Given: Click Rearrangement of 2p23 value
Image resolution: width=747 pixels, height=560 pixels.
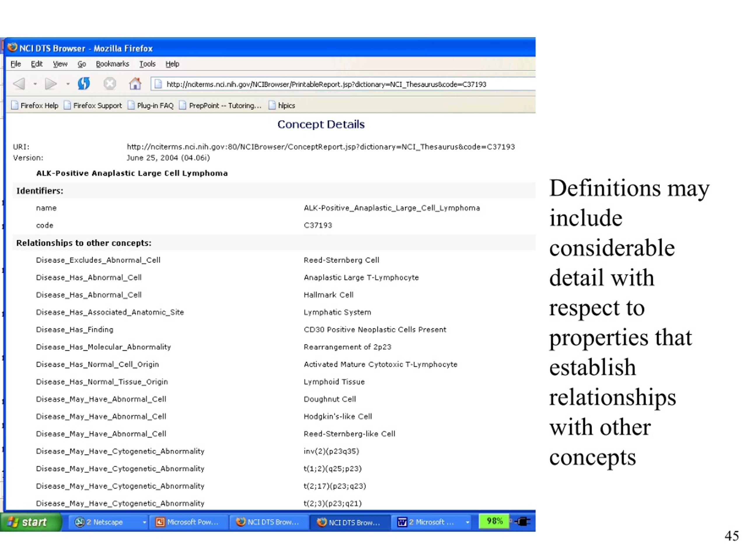Looking at the screenshot, I should tap(348, 347).
